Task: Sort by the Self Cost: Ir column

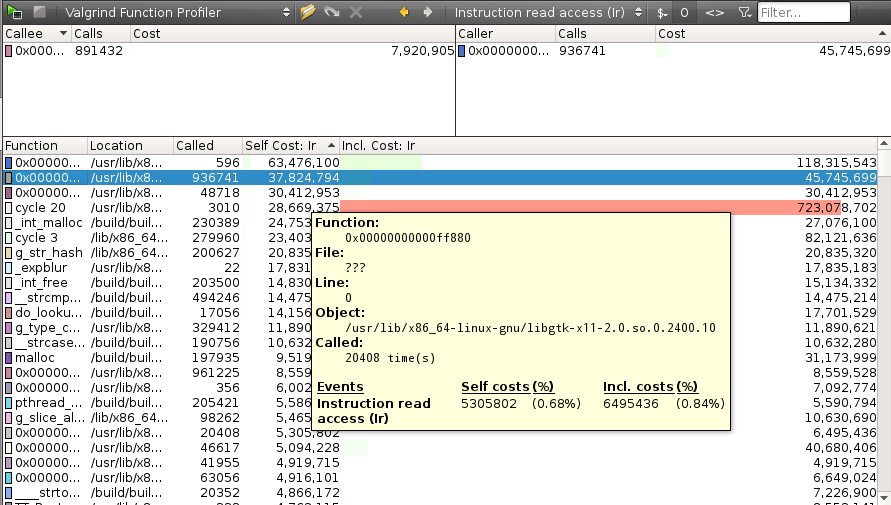Action: click(289, 145)
